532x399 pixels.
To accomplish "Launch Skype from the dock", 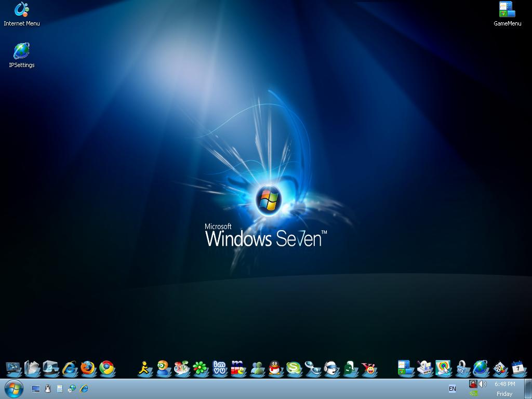I will (294, 369).
